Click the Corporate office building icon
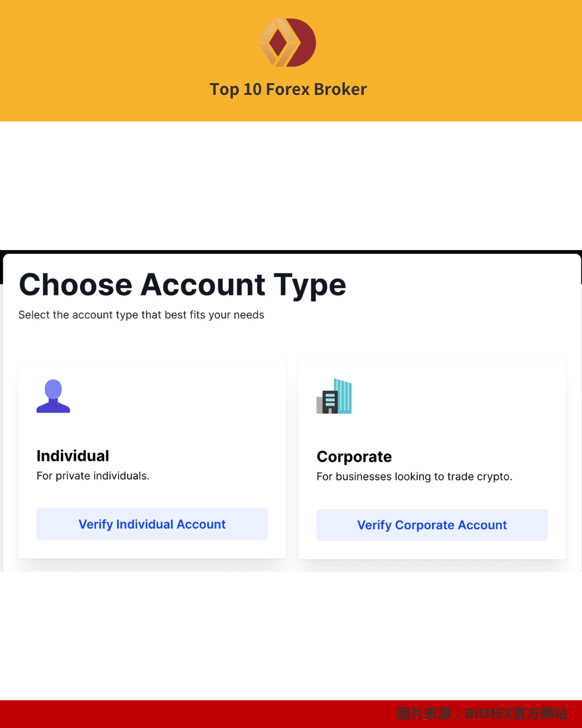This screenshot has width=582, height=728. [x=334, y=396]
